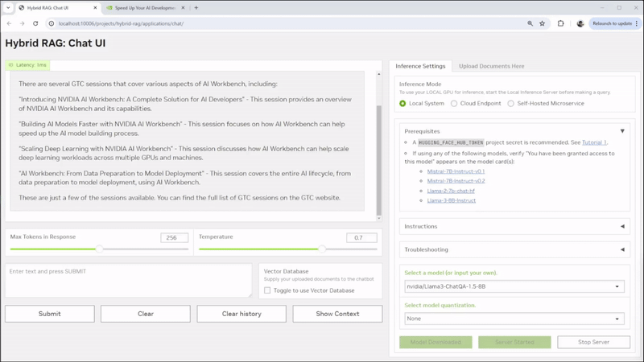Click the Hybrid RAG: Chat UI heading
The height and width of the screenshot is (362, 644).
[55, 43]
